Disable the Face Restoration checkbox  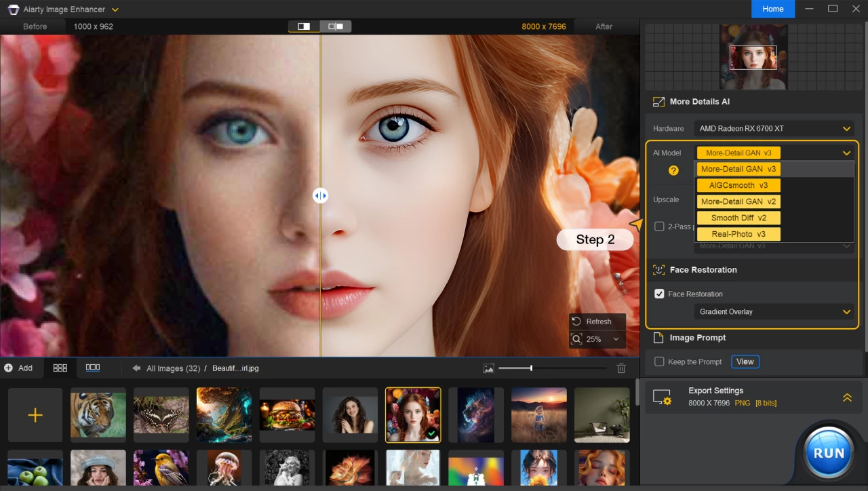coord(659,294)
